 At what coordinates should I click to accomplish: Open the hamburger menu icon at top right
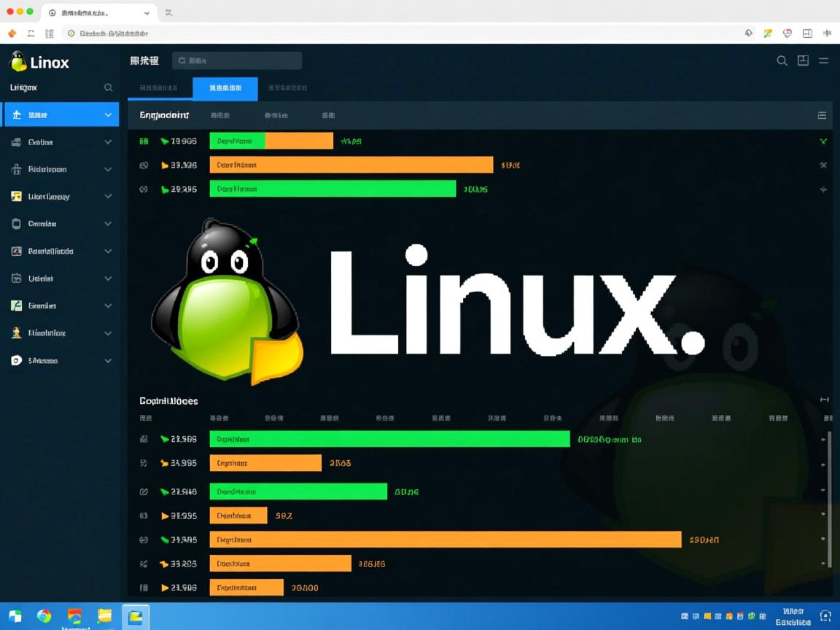click(823, 61)
